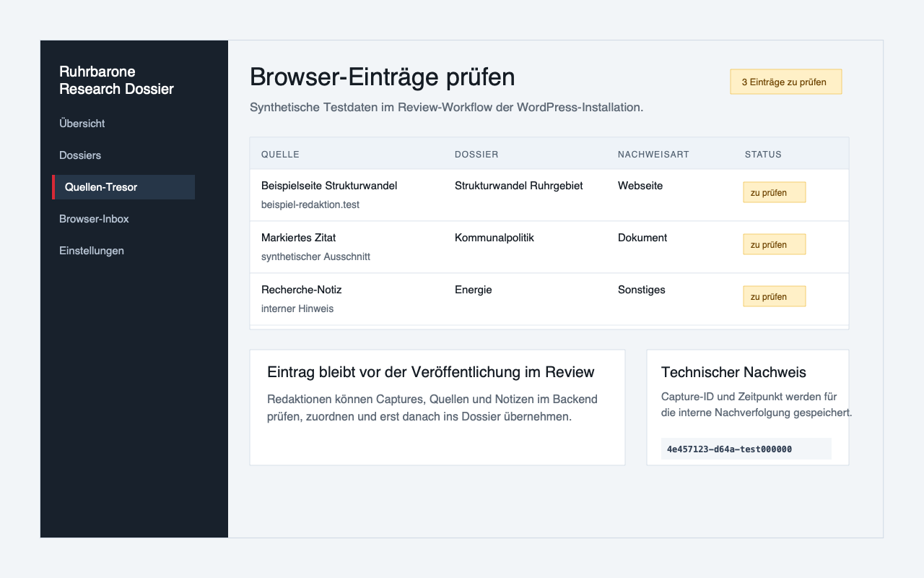Click the 'Redaktionen können Captures' description paragraph
The image size is (924, 578).
coord(432,408)
